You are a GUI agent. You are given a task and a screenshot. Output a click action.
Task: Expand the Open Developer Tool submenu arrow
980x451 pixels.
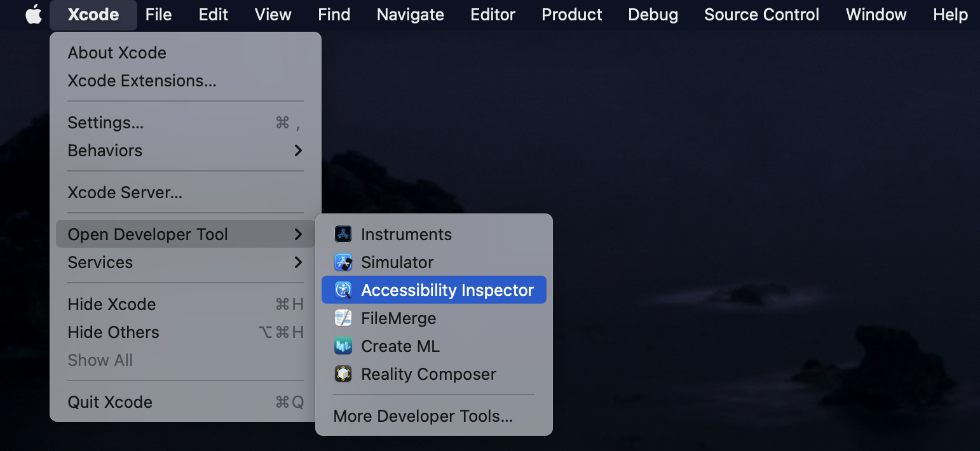(298, 234)
